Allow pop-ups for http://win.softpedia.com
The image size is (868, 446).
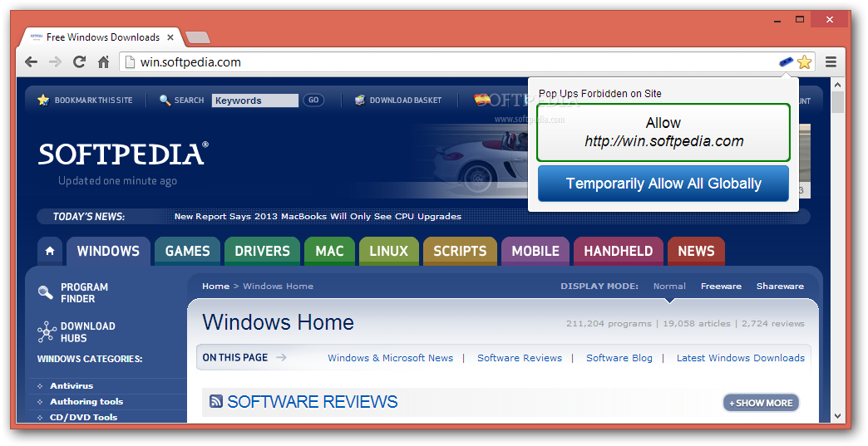coord(663,132)
